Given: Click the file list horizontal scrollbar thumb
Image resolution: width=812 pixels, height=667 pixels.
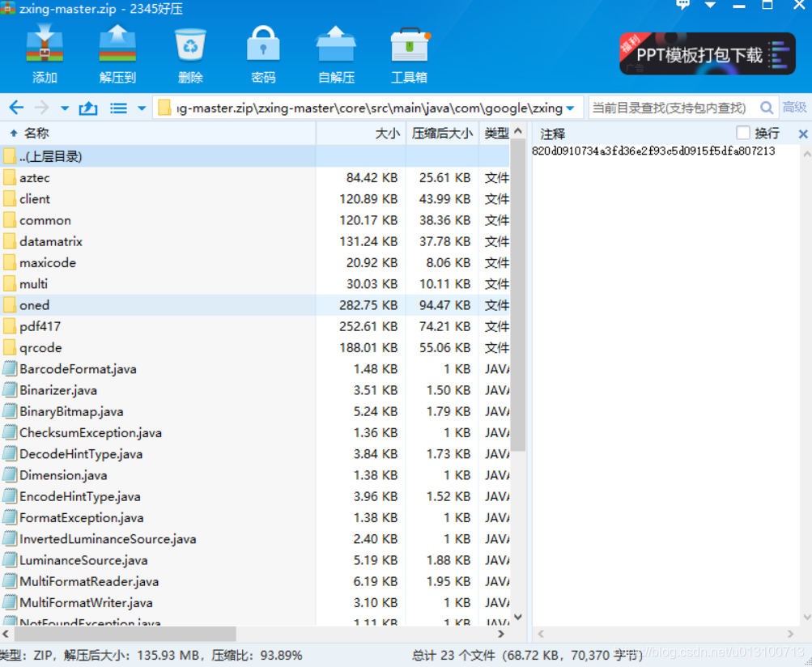Looking at the screenshot, I should click(x=125, y=633).
